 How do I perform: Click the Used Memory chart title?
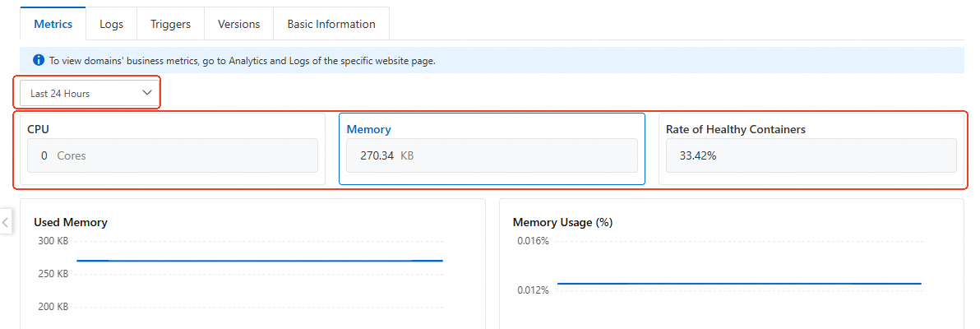click(71, 222)
